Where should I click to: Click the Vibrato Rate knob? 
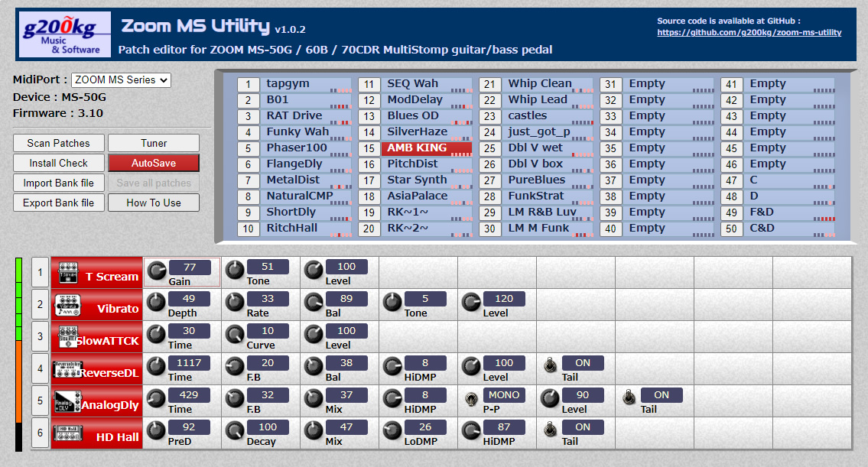pos(235,302)
